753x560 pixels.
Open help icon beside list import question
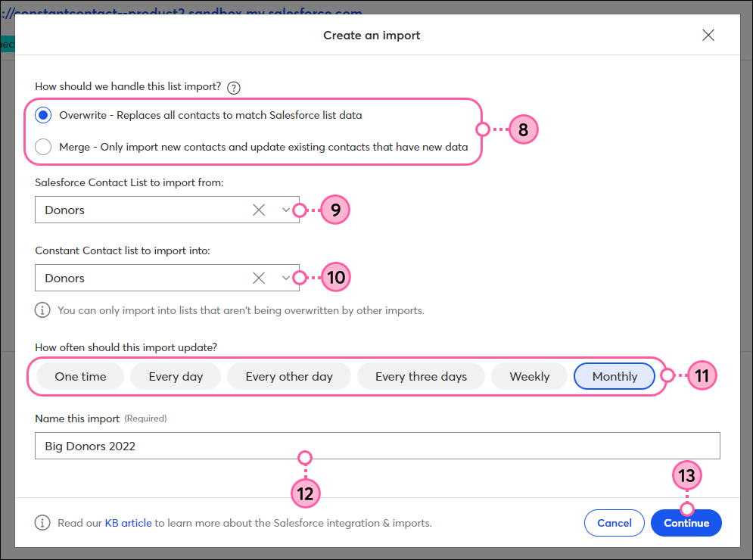(233, 88)
